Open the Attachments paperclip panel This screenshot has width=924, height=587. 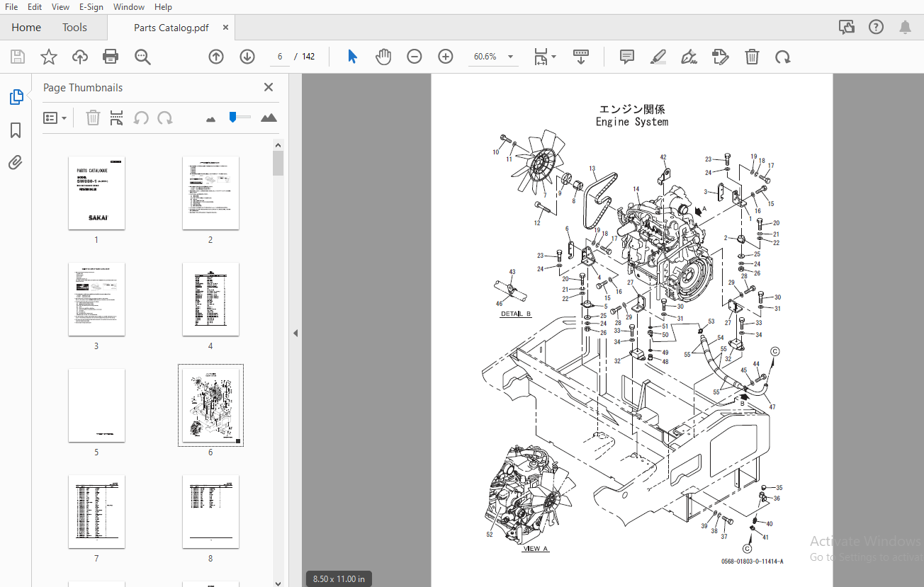pos(16,163)
